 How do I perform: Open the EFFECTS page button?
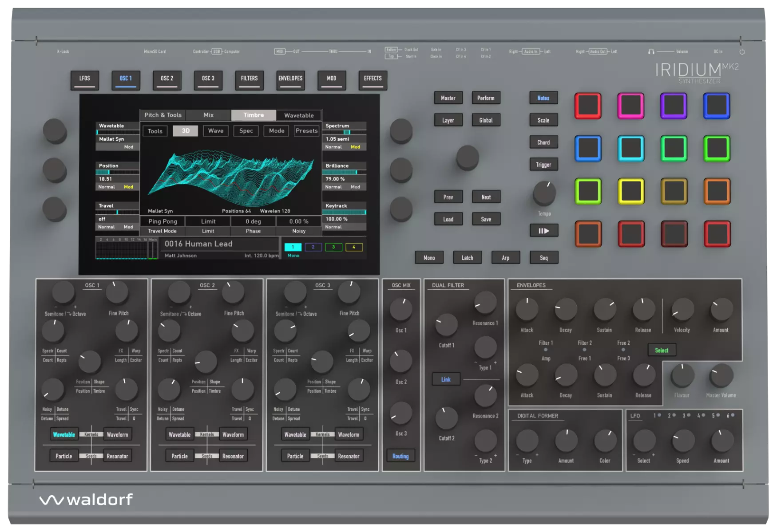373,80
